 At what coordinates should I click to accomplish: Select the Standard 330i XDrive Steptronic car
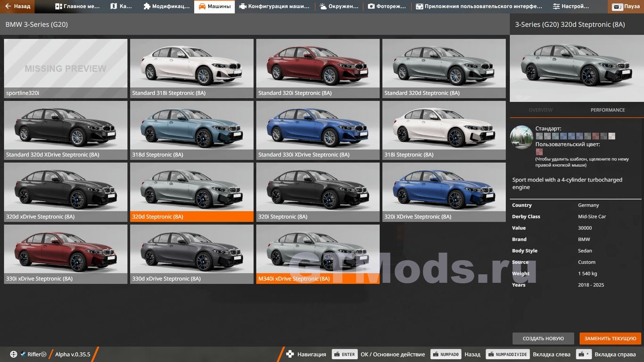[x=318, y=130]
